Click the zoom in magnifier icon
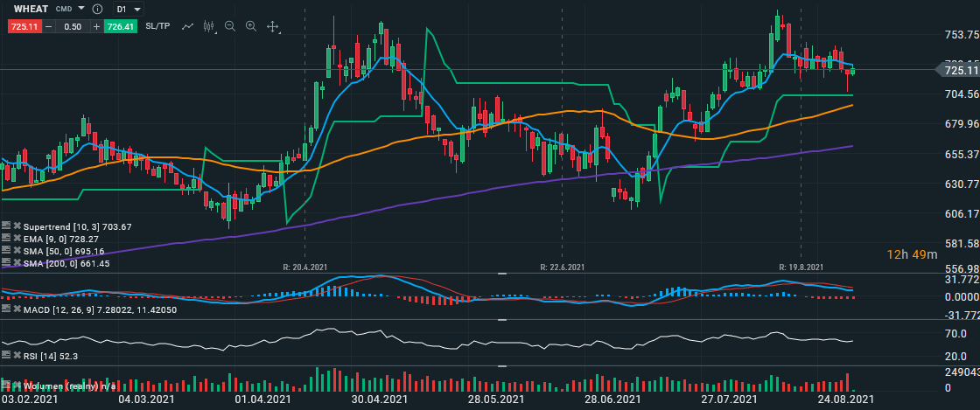The image size is (980, 410). pos(251,26)
